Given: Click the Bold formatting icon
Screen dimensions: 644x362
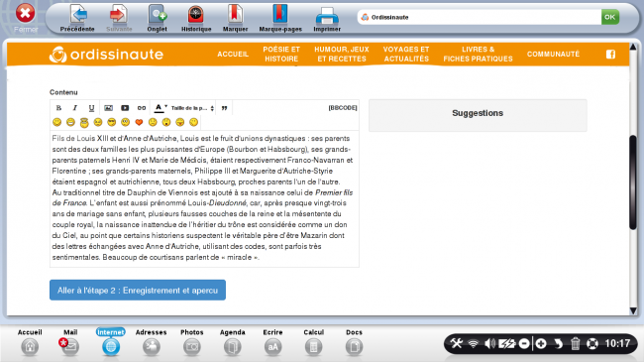Looking at the screenshot, I should (58, 108).
